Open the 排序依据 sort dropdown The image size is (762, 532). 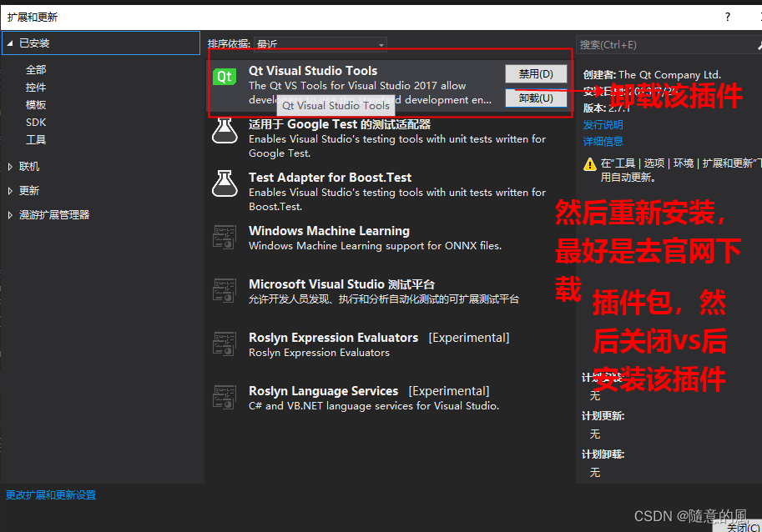point(320,44)
